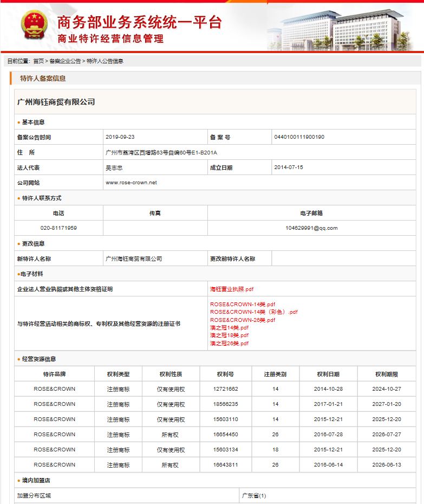Click 广东省(1) distribution region value
The height and width of the screenshot is (504, 424).
tap(254, 496)
